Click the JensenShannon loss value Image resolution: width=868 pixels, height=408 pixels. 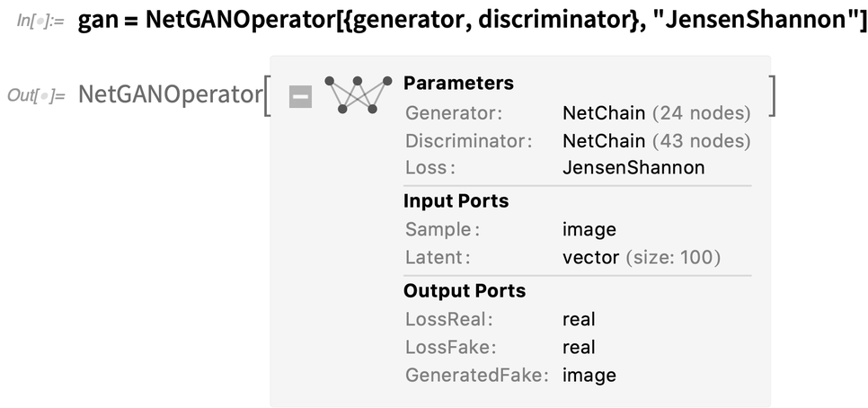click(x=633, y=168)
